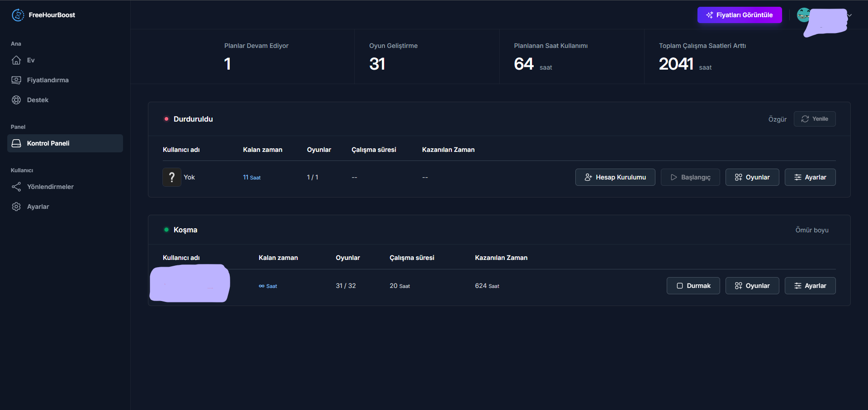Screen dimensions: 868x410
Task: Click the stop square icon in Durmak
Action: click(679, 286)
